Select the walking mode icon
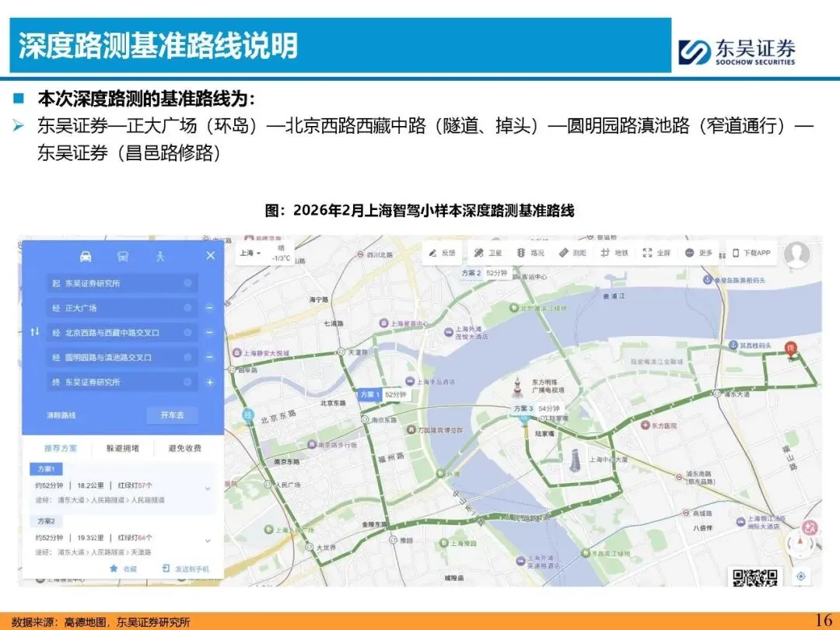This screenshot has height=630, width=840. click(x=159, y=257)
